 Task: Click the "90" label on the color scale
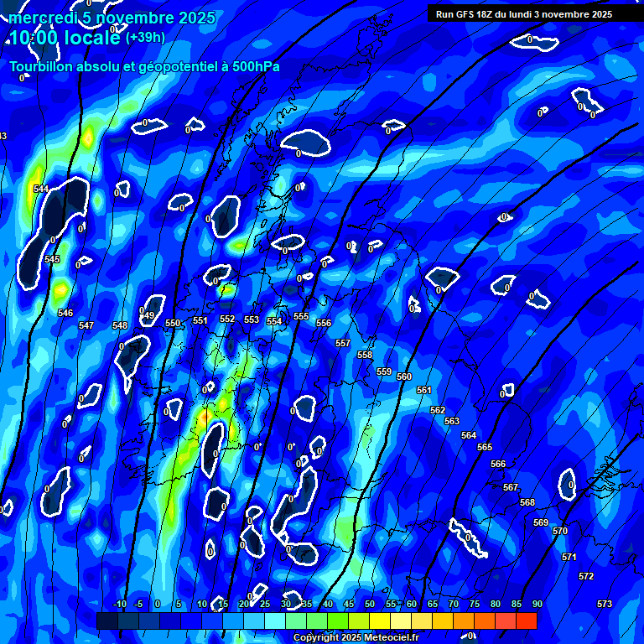[537, 605]
